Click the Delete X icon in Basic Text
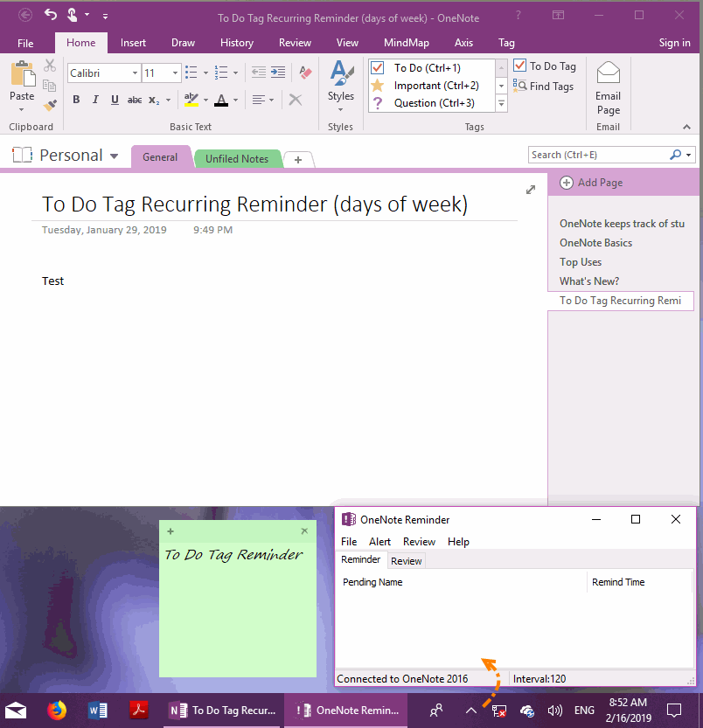This screenshot has width=703, height=728. pos(295,100)
